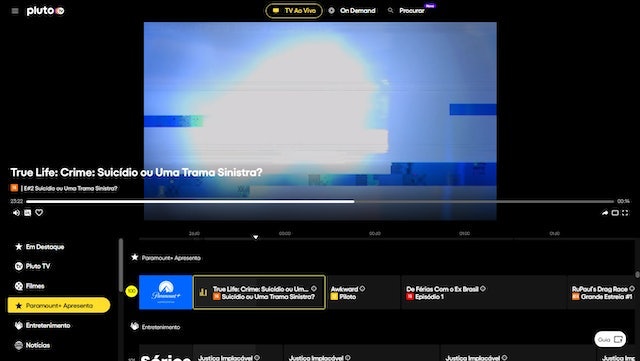Image resolution: width=640 pixels, height=361 pixels.
Task: Click the search magnifier icon
Action: 391,11
